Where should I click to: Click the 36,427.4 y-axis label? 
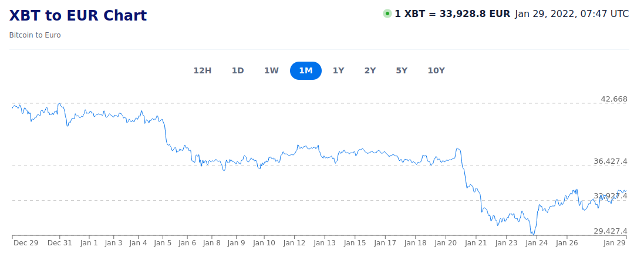coord(611,161)
